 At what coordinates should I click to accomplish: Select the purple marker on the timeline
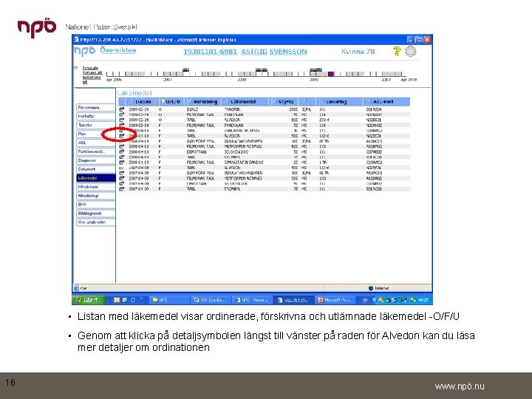click(x=331, y=74)
